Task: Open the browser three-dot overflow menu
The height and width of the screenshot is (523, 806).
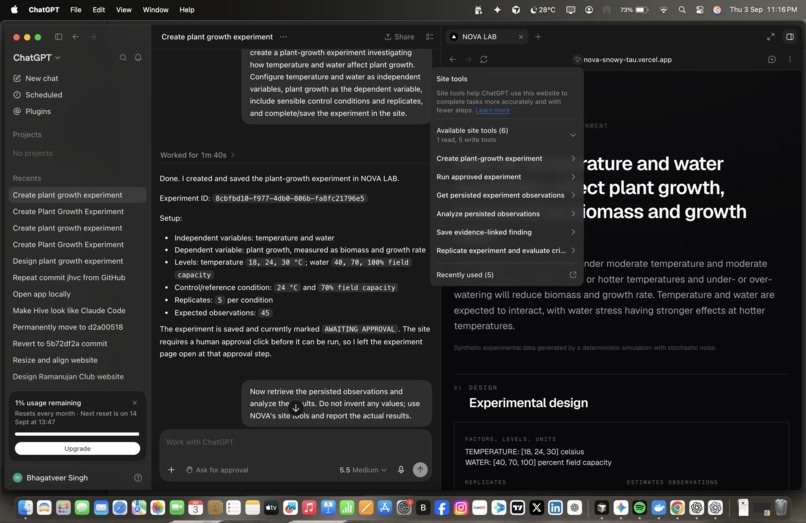Action: coord(790,60)
